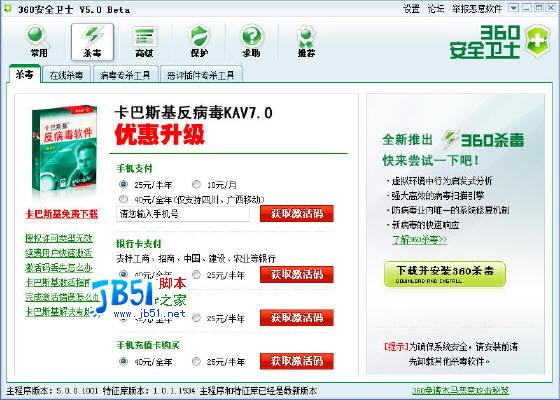Click the 银行卡支付 section heading

tap(139, 244)
